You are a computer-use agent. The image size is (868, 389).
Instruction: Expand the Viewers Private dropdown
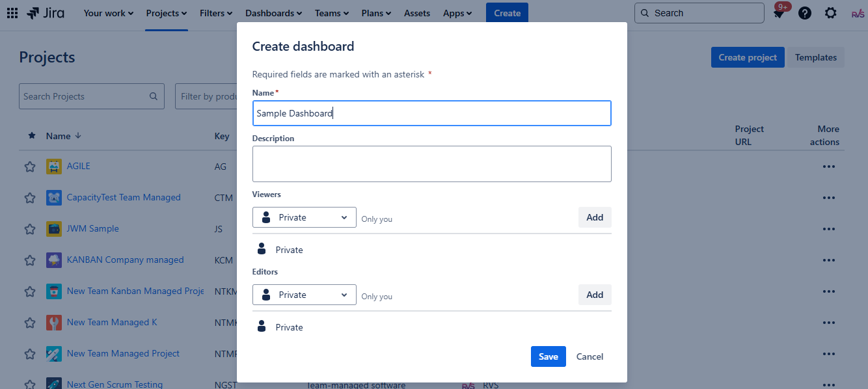[x=304, y=217]
